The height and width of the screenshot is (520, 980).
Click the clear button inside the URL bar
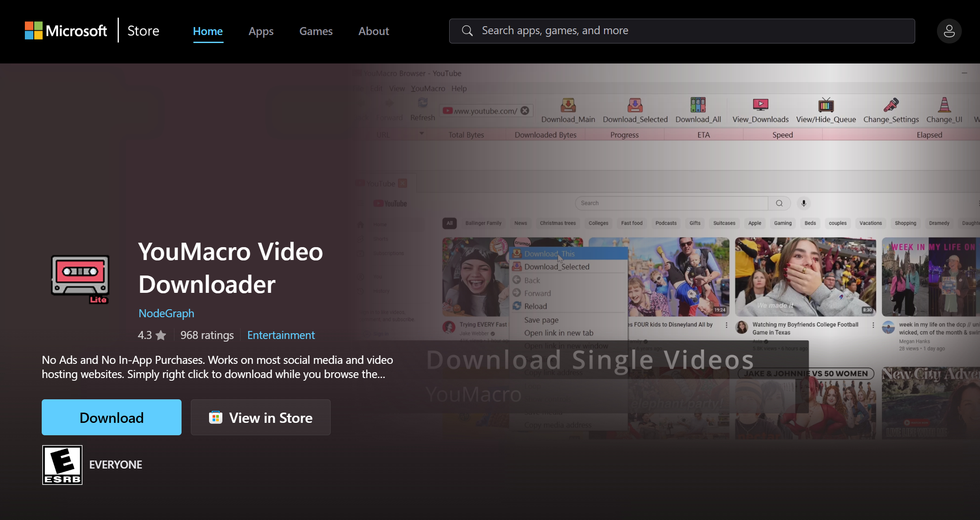pos(525,110)
